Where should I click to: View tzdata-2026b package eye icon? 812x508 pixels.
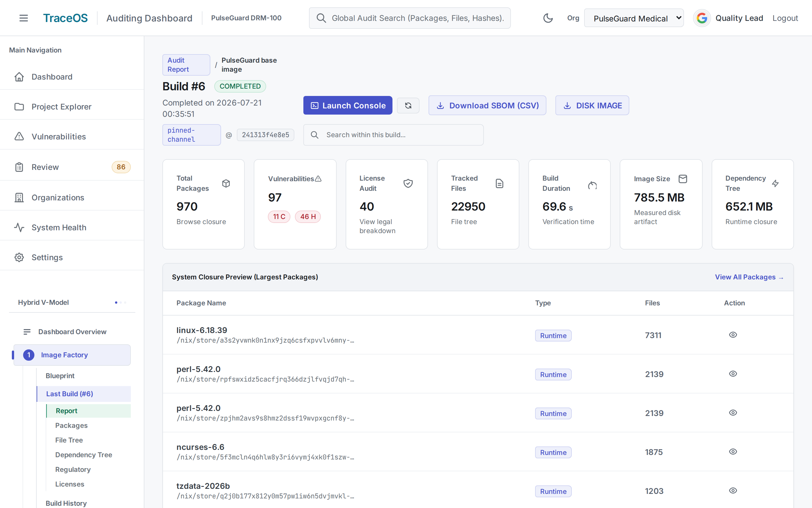click(733, 491)
